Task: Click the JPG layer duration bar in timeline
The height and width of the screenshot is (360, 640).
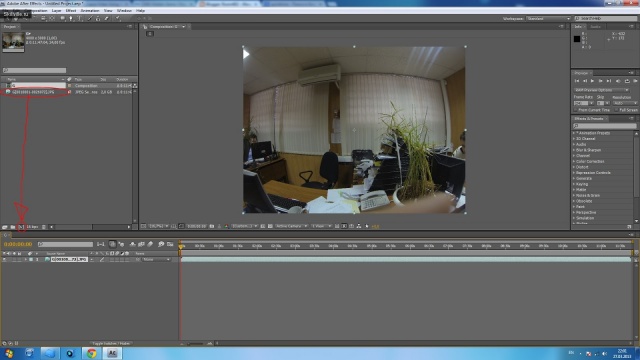Action: pos(406,260)
